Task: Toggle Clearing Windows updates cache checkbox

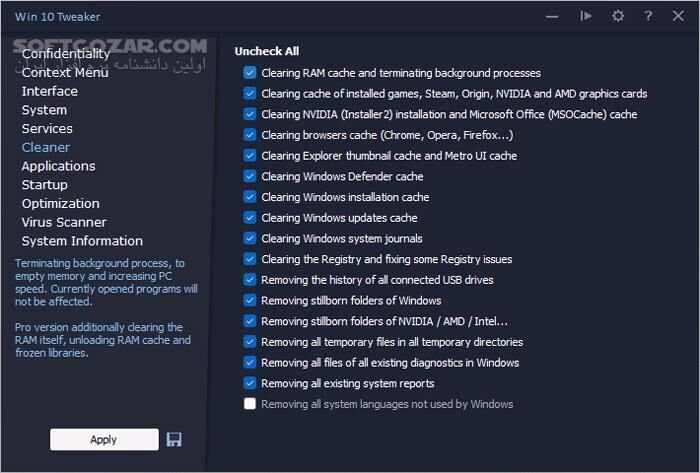Action: pos(249,218)
